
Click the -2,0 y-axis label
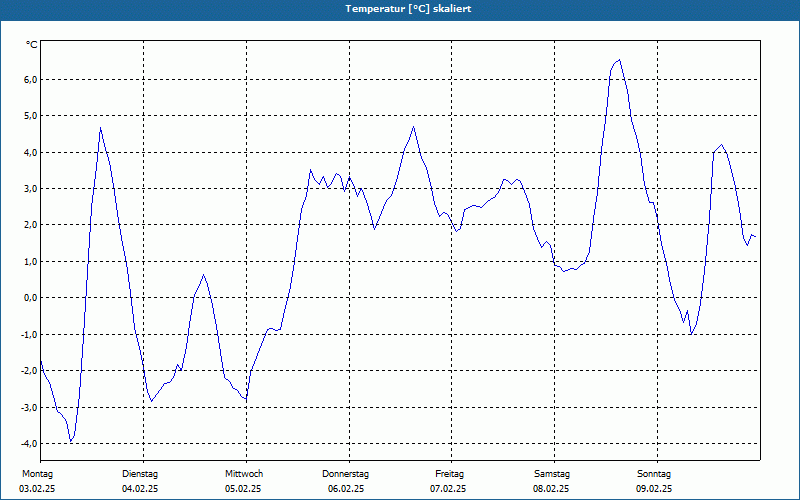pyautogui.click(x=29, y=371)
